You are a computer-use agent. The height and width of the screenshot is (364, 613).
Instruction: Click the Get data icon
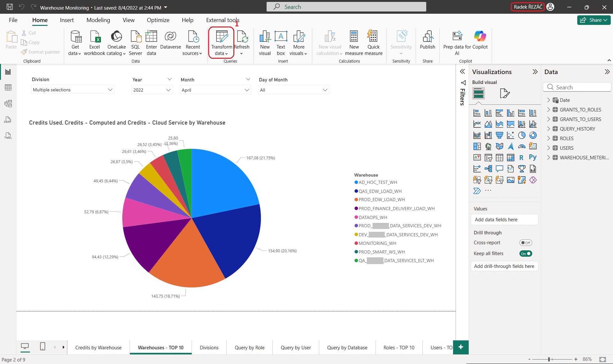pos(76,37)
